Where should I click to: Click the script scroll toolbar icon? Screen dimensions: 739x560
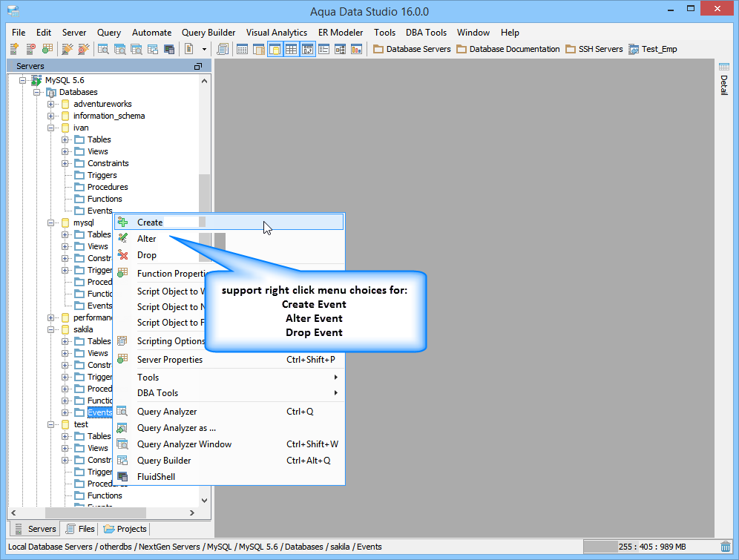point(223,49)
